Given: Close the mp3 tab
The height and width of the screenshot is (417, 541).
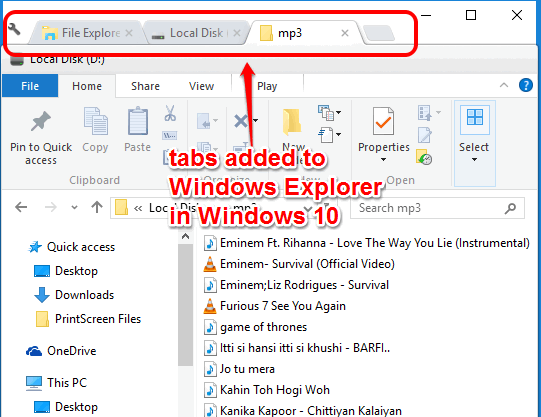Looking at the screenshot, I should [x=345, y=33].
